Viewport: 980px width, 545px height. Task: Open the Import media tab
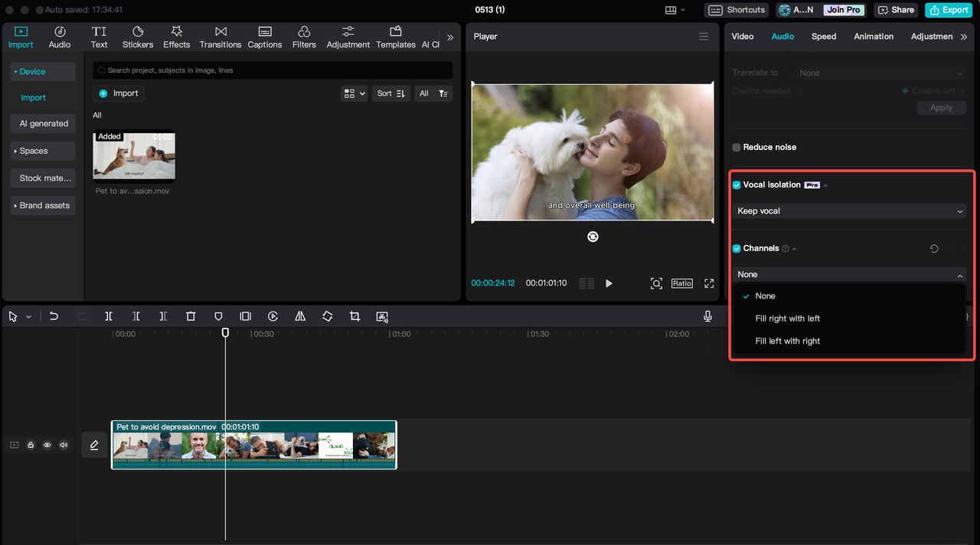[21, 37]
